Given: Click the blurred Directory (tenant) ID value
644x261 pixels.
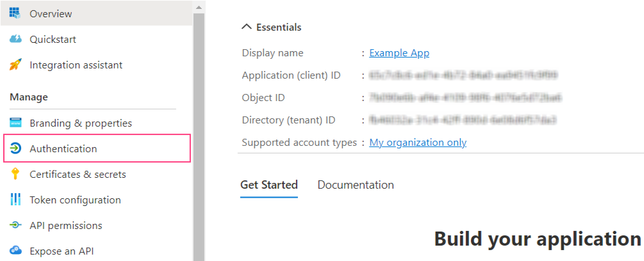Looking at the screenshot, I should (x=463, y=120).
